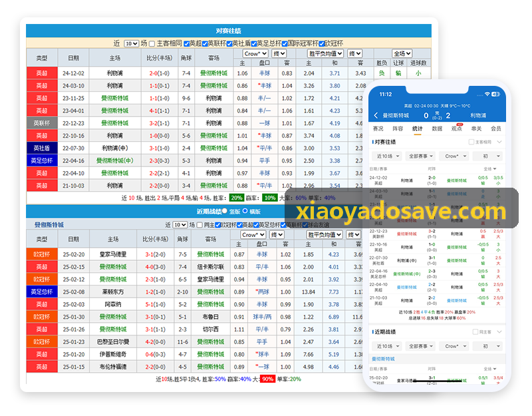Open 胜平负均值 dropdown in 近期战绩 table
The height and width of the screenshot is (416, 532).
325,235
